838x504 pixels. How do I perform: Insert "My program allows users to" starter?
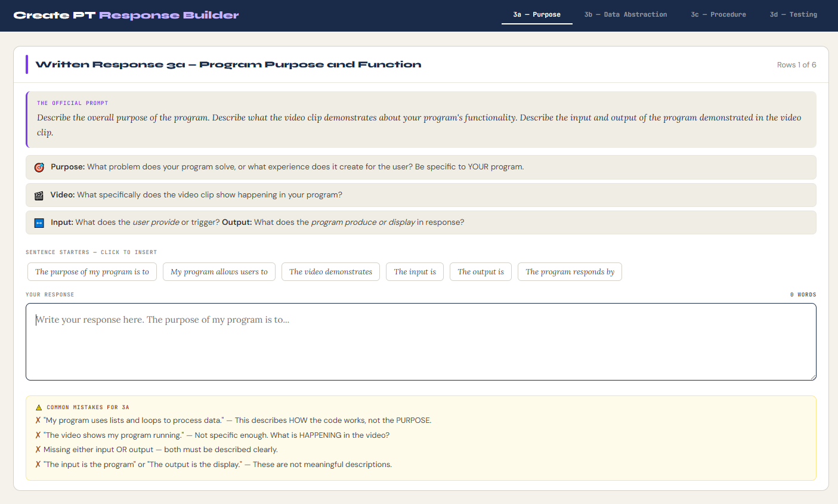point(219,272)
